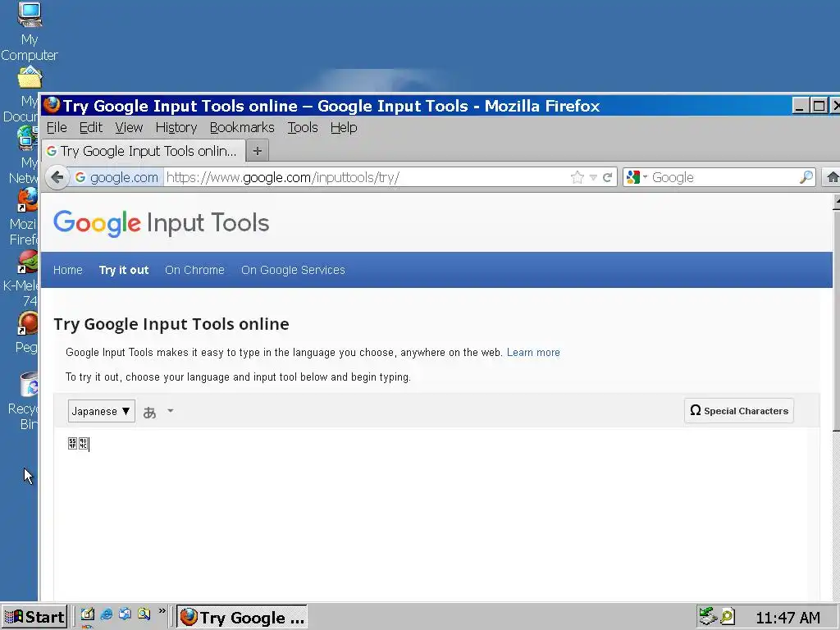Click the network tray icon
840x630 pixels.
click(x=708, y=616)
